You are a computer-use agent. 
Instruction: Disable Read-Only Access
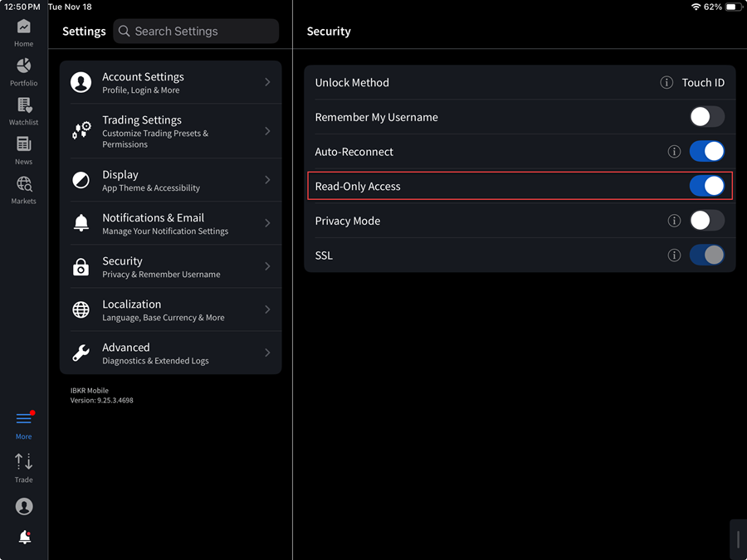[707, 186]
